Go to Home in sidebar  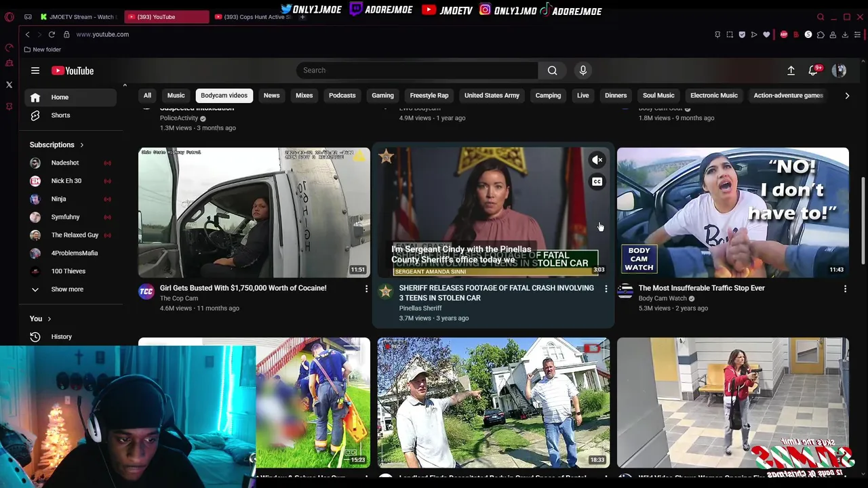click(71, 98)
